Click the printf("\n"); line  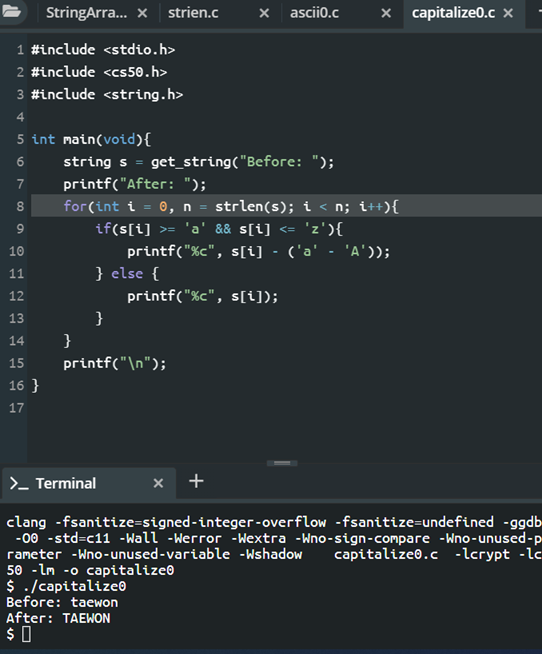point(115,363)
